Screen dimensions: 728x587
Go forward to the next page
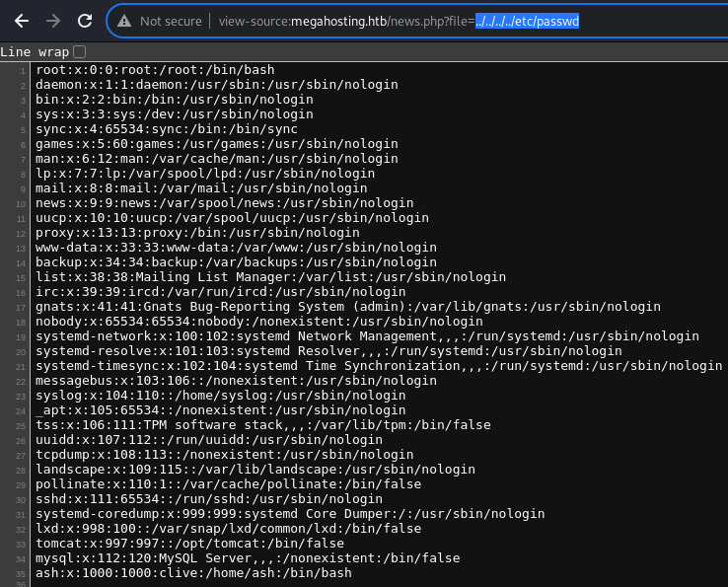(x=53, y=21)
